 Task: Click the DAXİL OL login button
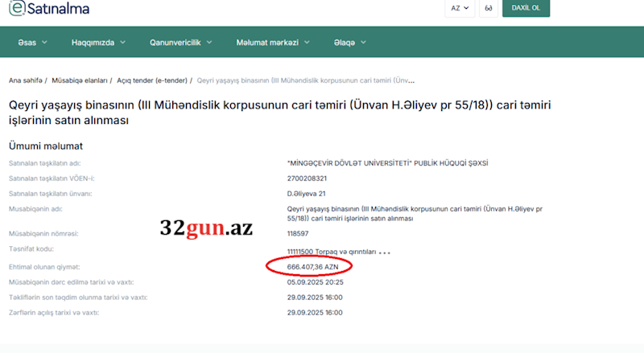pyautogui.click(x=526, y=8)
